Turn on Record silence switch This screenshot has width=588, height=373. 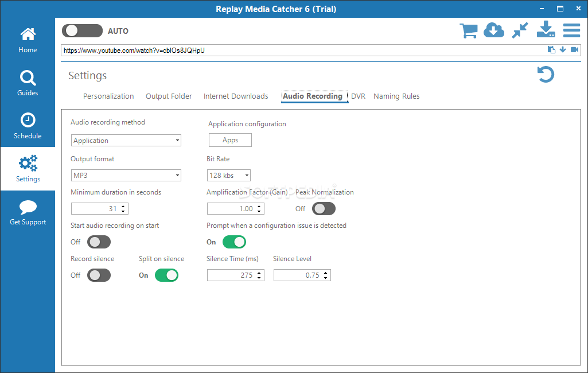(x=99, y=275)
